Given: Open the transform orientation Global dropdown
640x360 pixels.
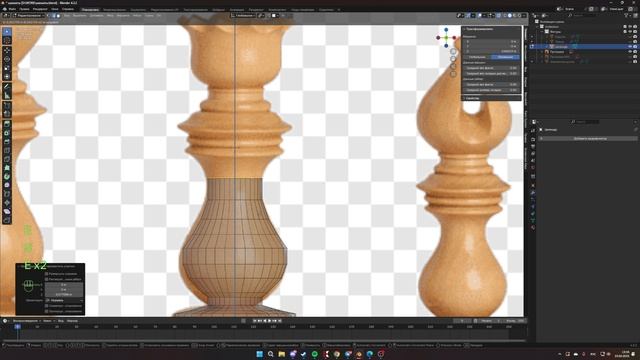Looking at the screenshot, I should (x=244, y=16).
